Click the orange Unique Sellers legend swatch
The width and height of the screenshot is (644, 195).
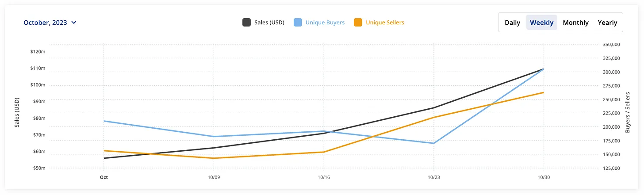[x=358, y=23]
